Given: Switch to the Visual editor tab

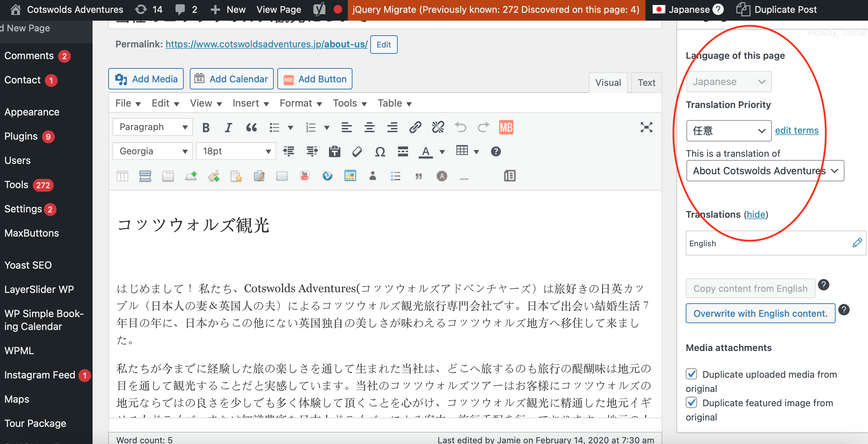Looking at the screenshot, I should click(x=608, y=83).
